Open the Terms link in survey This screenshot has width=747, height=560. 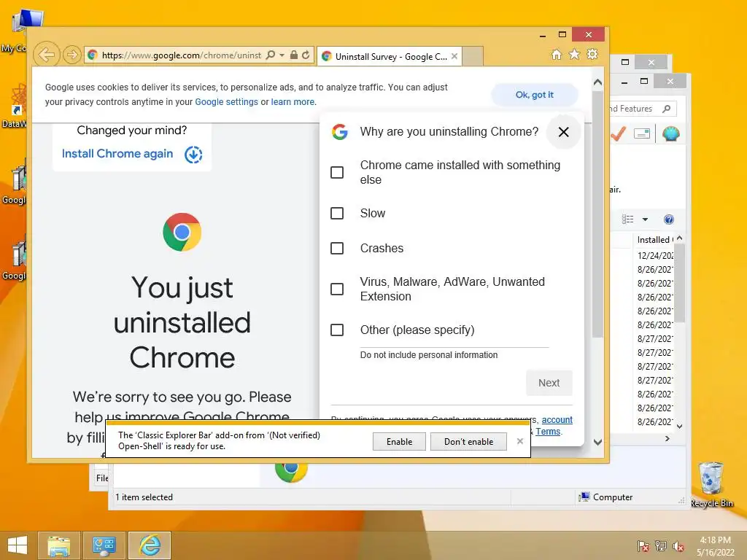[x=548, y=432]
